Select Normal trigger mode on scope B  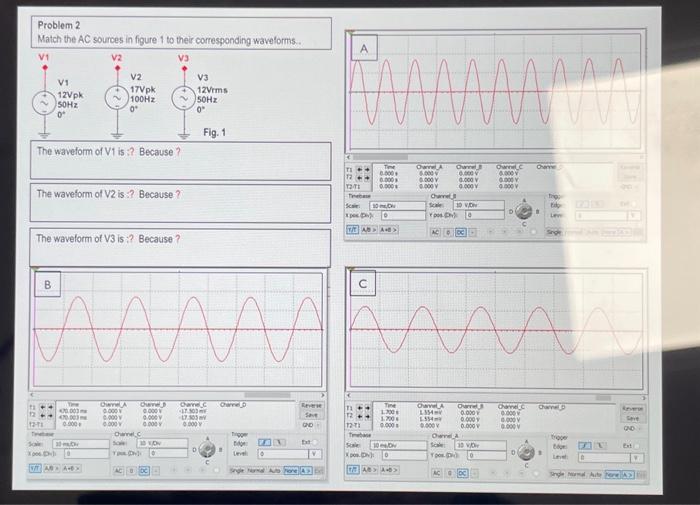coord(256,470)
